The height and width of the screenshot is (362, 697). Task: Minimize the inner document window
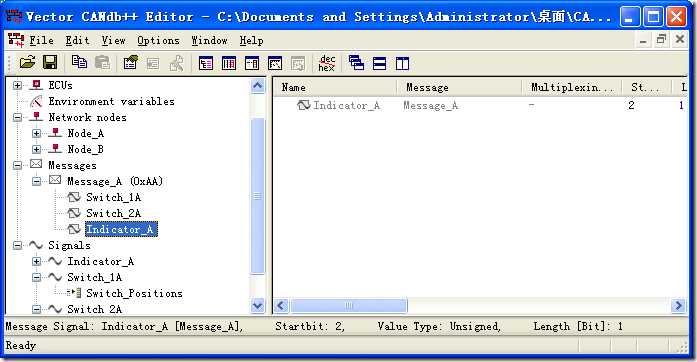tap(643, 40)
